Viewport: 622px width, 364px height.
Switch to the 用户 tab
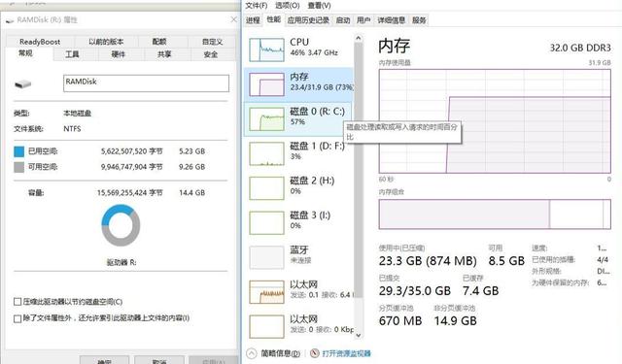363,20
